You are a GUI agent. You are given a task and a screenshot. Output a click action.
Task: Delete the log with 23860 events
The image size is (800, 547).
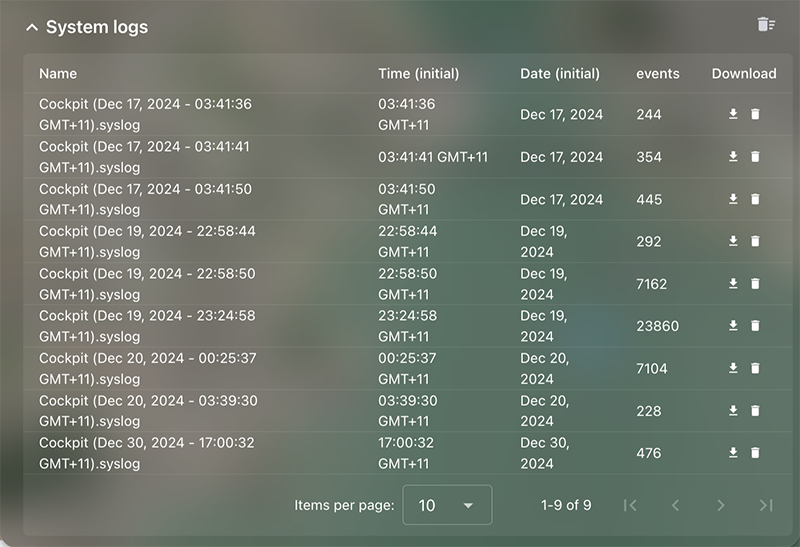[x=755, y=326]
